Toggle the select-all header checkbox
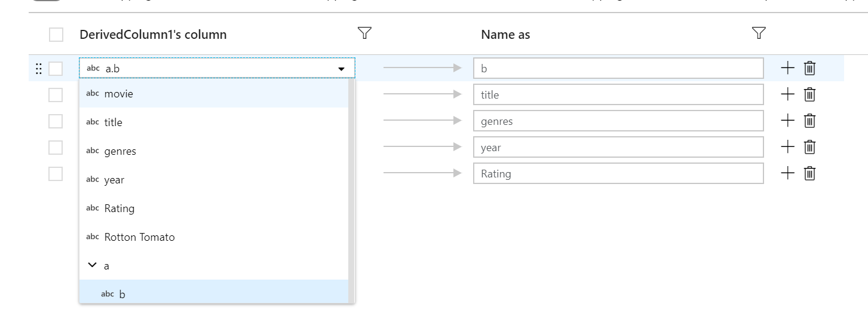 [56, 35]
